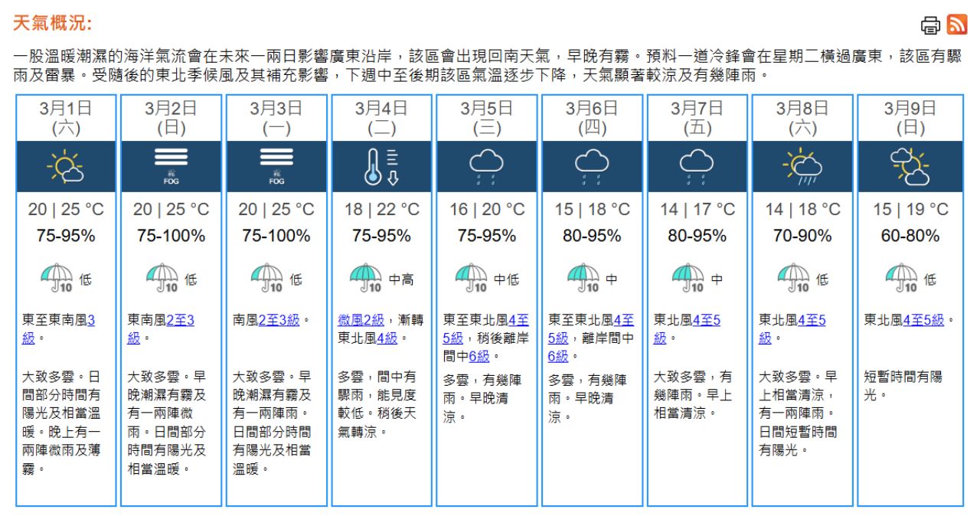980x516 pixels.
Task: Click the March 4 temperature drop icon
Action: (381, 166)
